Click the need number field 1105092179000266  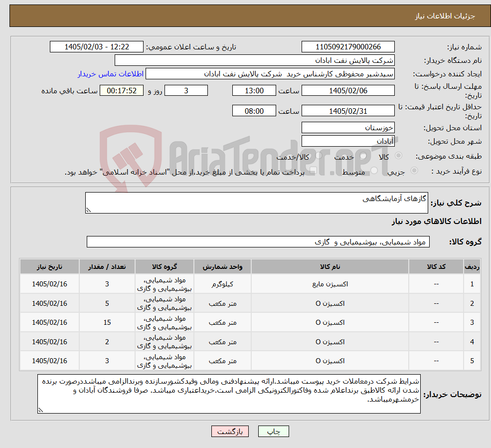348,47
